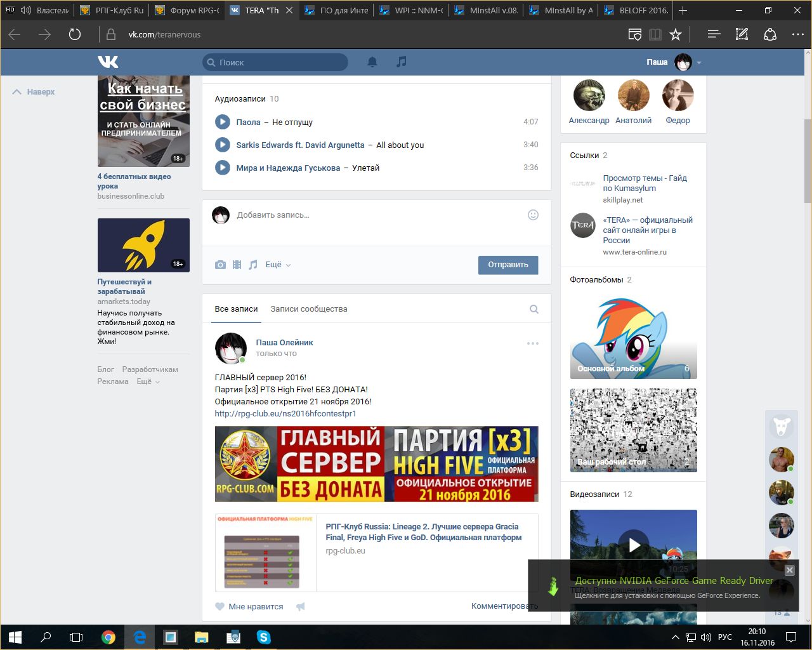This screenshot has width=812, height=650.
Task: Play the track Sarkis Edwards – All about you
Action: [x=222, y=145]
